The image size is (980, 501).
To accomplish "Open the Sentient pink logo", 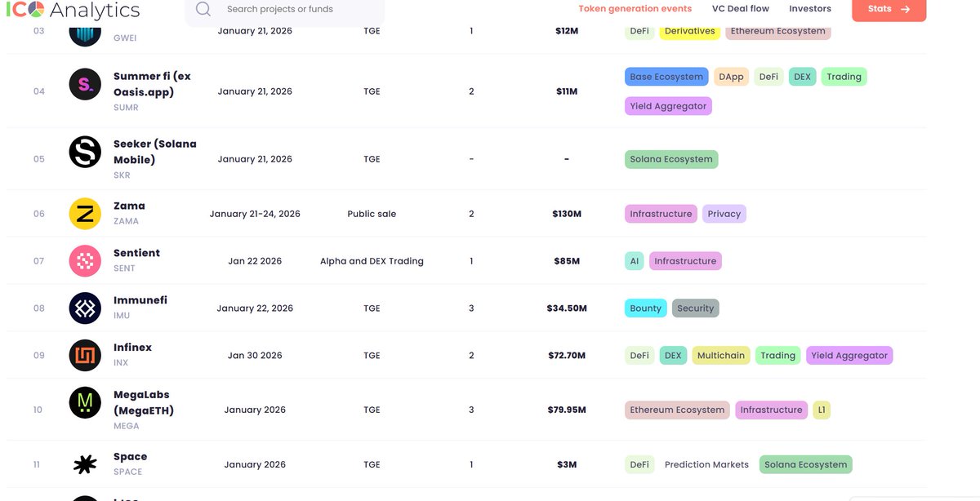I will click(x=85, y=261).
